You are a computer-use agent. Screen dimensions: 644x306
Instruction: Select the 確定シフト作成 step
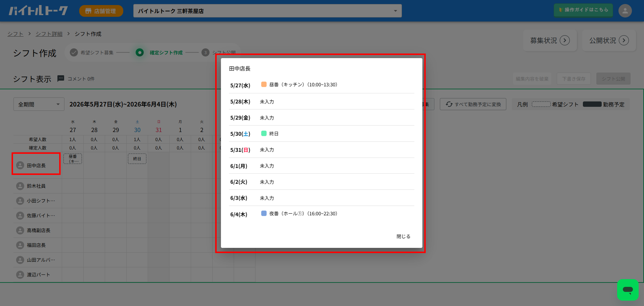click(159, 52)
